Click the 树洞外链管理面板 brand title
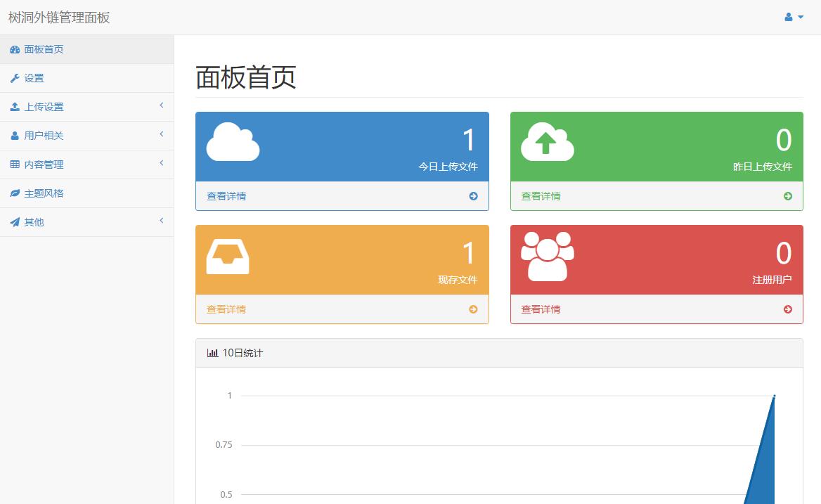This screenshot has width=821, height=504. (x=59, y=18)
